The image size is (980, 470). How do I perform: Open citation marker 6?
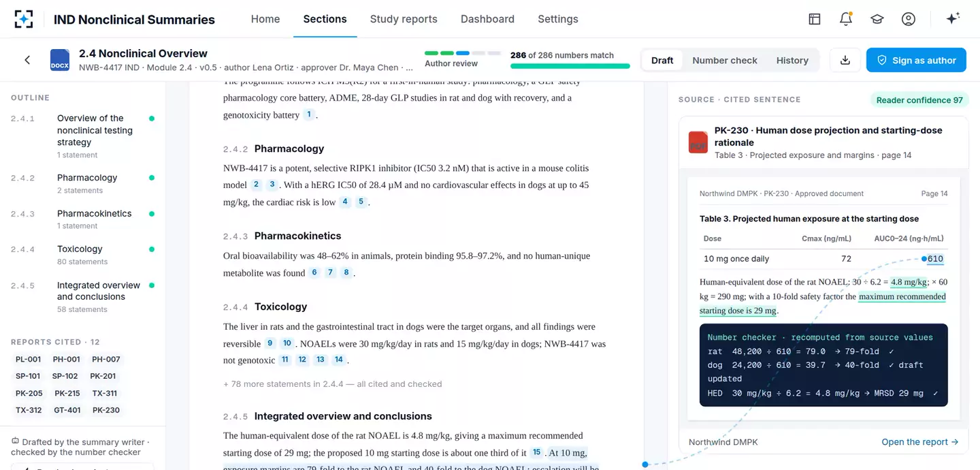coord(314,272)
